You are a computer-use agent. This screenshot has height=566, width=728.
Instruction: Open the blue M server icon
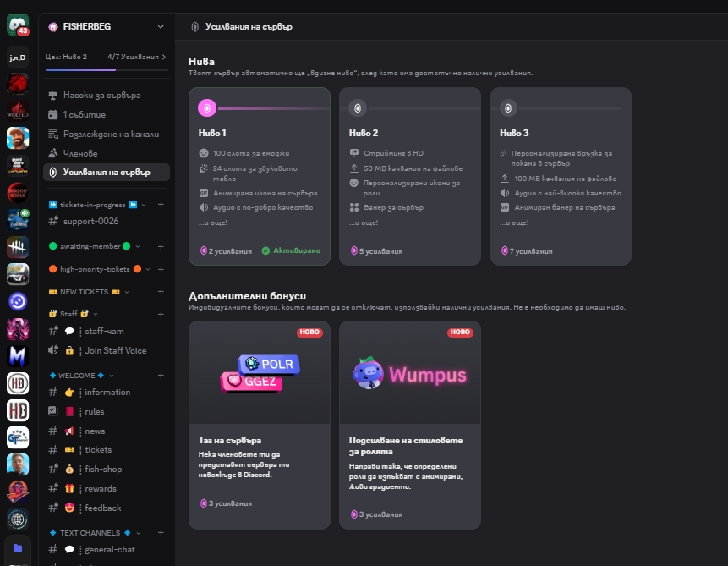18,356
